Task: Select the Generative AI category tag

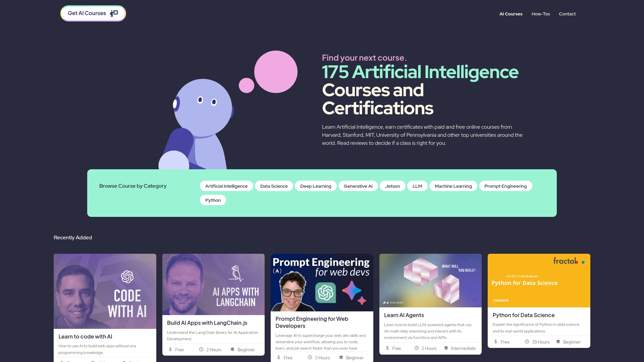Action: click(x=358, y=186)
